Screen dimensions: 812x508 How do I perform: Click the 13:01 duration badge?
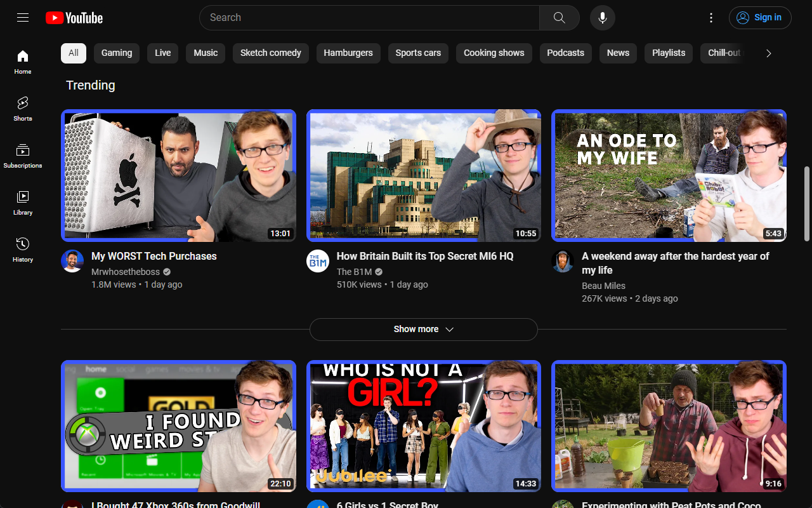click(280, 234)
